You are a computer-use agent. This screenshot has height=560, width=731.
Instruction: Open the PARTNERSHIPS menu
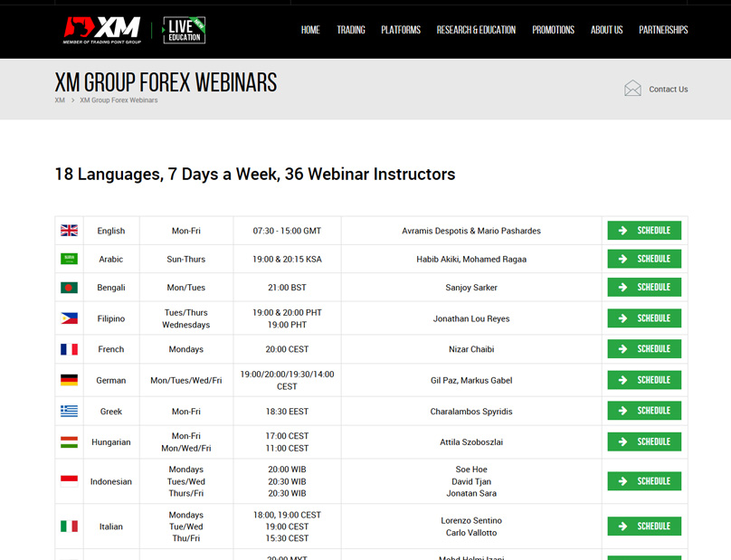[663, 31]
